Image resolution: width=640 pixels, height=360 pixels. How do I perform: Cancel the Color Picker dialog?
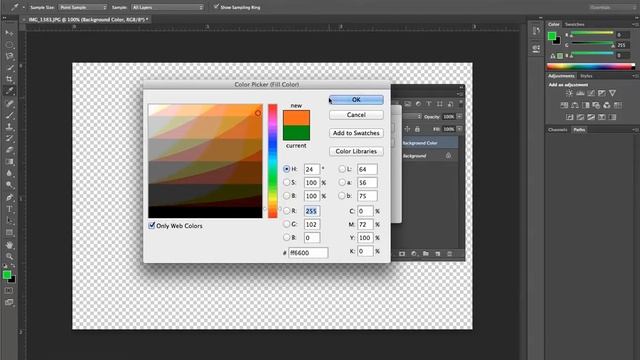click(x=356, y=115)
